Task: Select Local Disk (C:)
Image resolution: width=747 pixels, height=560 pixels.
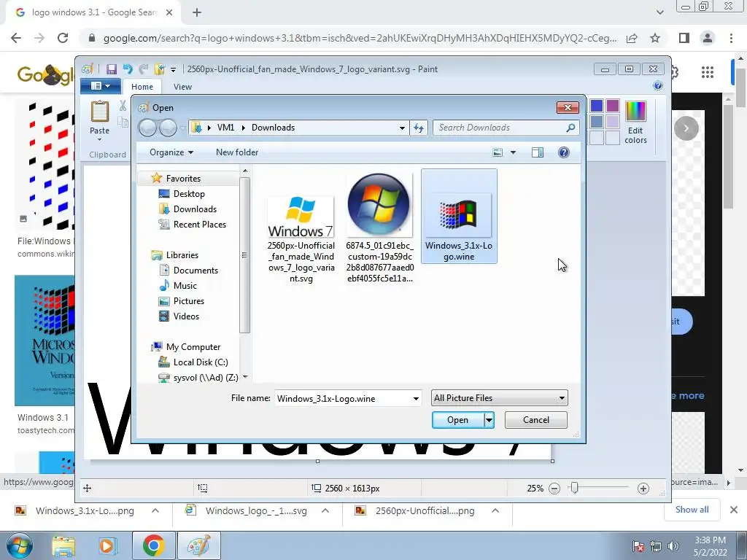Action: pyautogui.click(x=201, y=362)
